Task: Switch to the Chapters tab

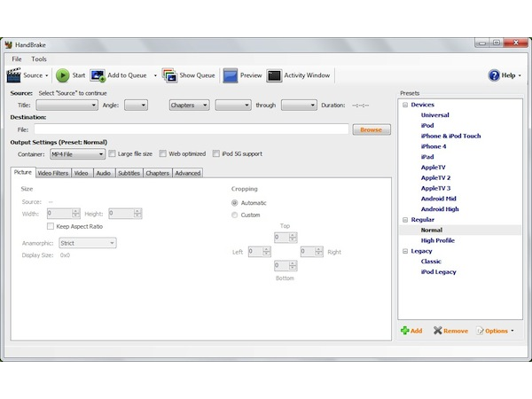Action: pyautogui.click(x=158, y=173)
